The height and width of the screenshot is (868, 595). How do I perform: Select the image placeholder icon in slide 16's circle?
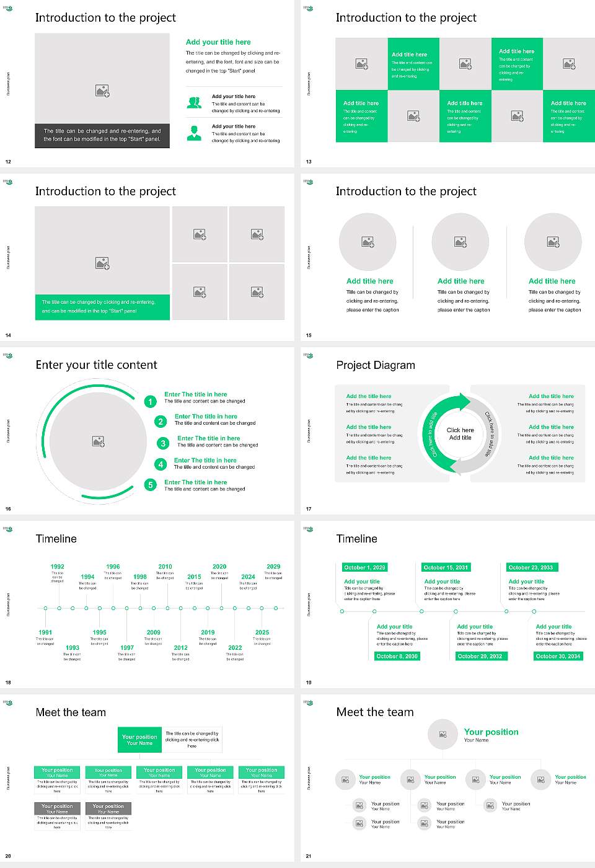99,441
